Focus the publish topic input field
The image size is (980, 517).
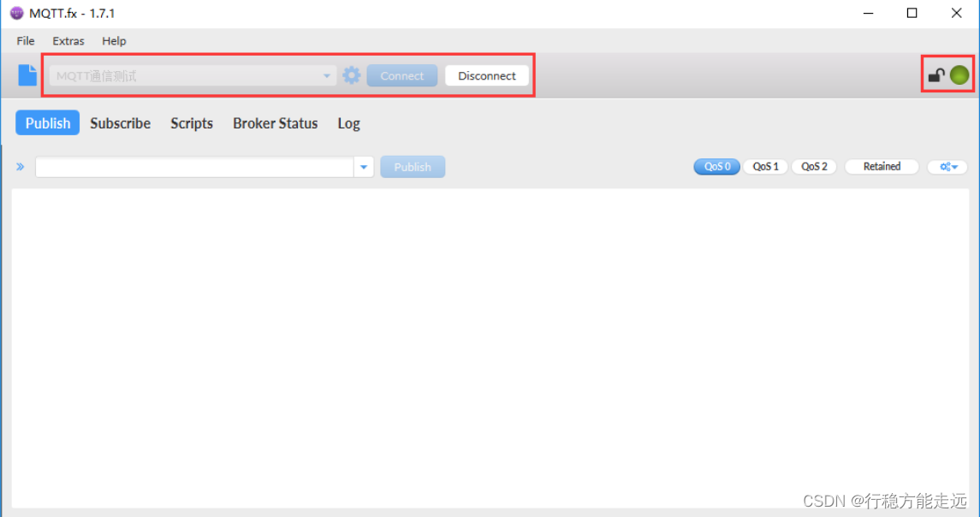(194, 167)
